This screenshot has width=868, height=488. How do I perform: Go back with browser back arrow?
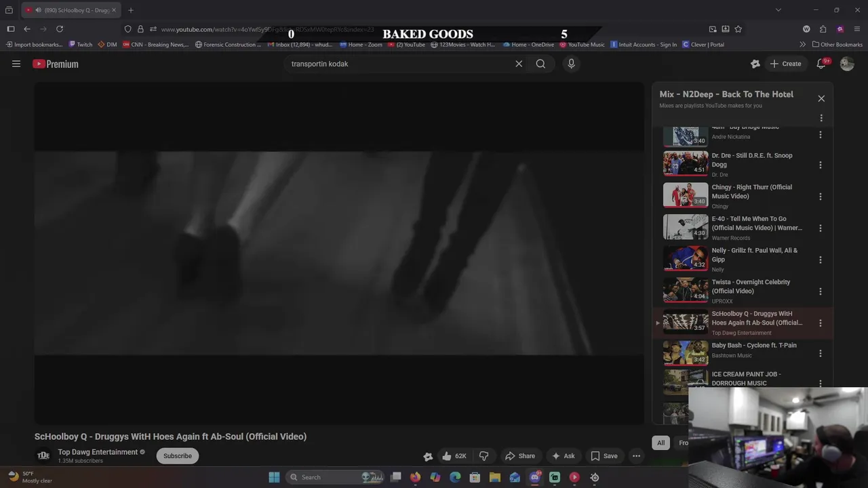click(27, 29)
